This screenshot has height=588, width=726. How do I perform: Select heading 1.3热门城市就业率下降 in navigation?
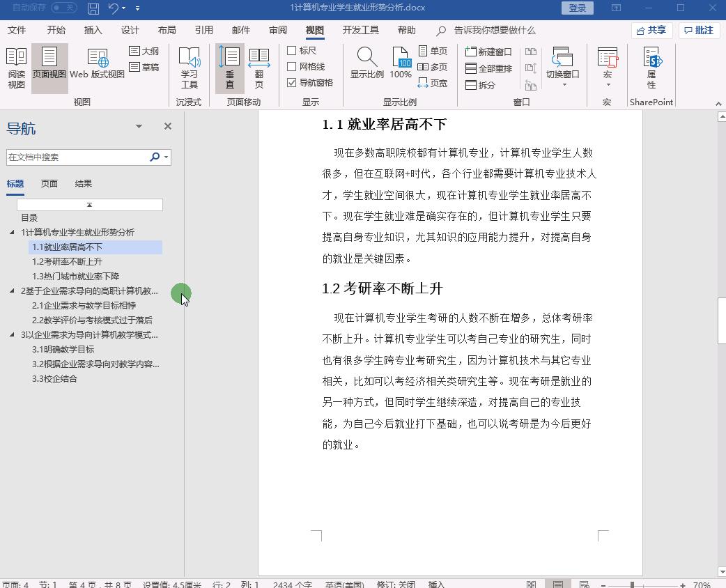click(79, 276)
